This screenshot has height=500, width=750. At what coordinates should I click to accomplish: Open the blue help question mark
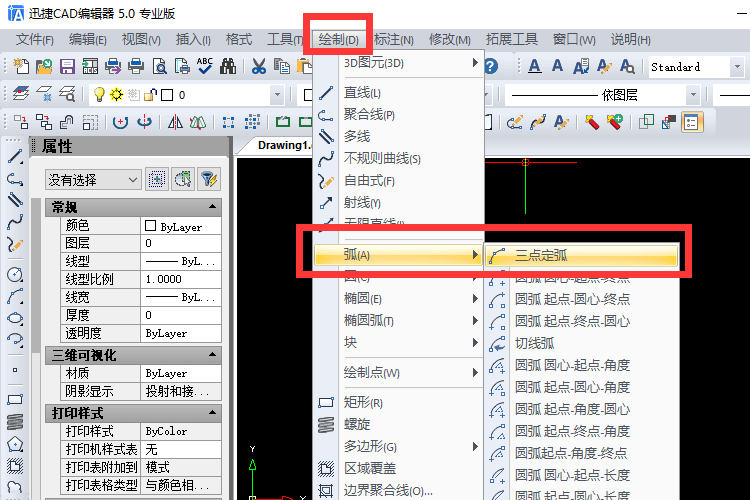(491, 66)
